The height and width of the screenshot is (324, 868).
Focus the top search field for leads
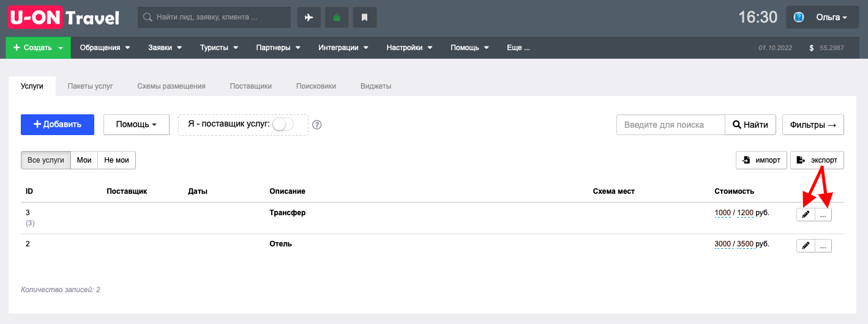[214, 17]
